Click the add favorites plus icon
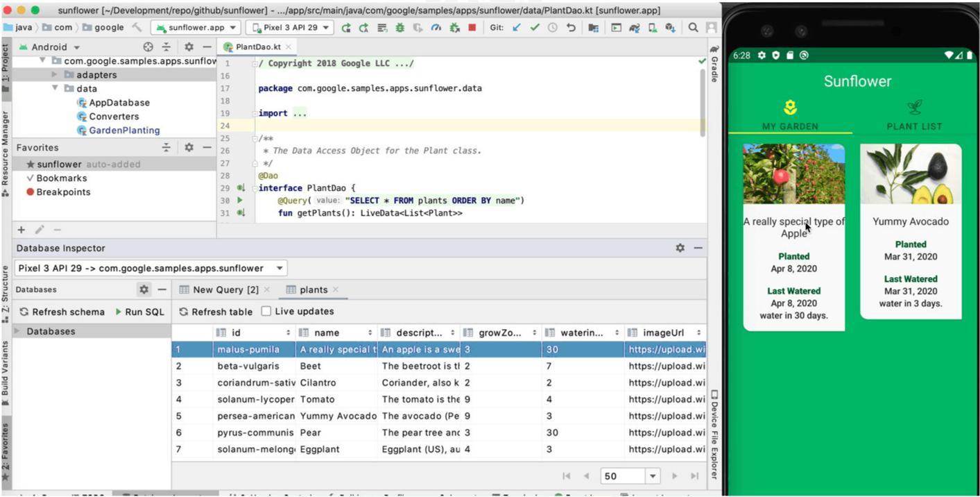This screenshot has height=497, width=980. click(x=22, y=230)
